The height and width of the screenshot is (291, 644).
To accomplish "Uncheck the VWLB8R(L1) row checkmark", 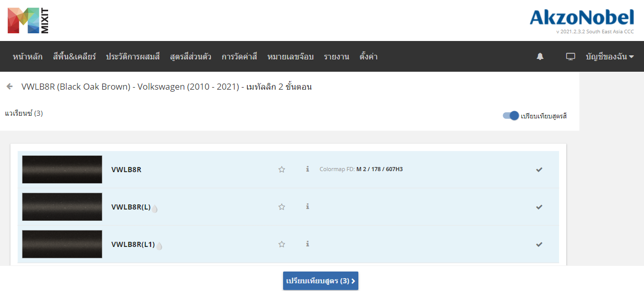I will coord(539,244).
